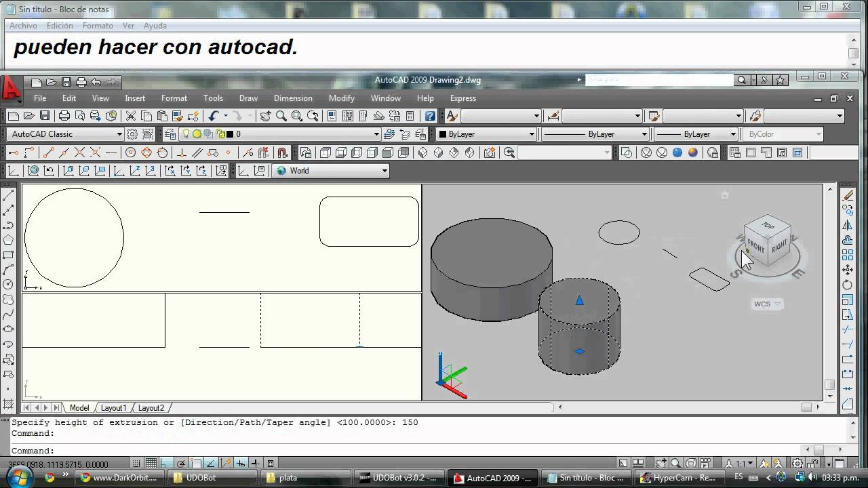Click the TOP face of the ViewCube
The height and width of the screenshot is (488, 868).
click(x=768, y=226)
